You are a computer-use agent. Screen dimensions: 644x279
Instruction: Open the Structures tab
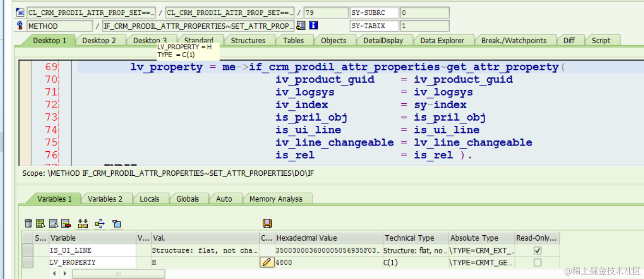coord(248,40)
